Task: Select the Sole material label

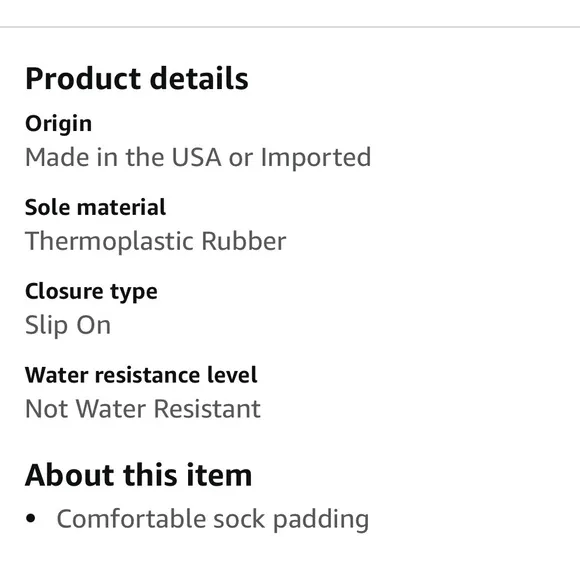Action: pyautogui.click(x=95, y=207)
